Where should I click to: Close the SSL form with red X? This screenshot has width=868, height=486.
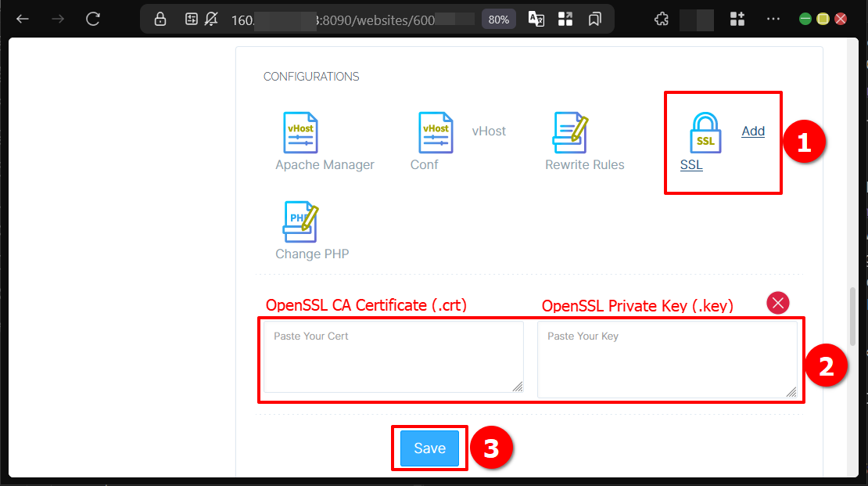[x=778, y=303]
